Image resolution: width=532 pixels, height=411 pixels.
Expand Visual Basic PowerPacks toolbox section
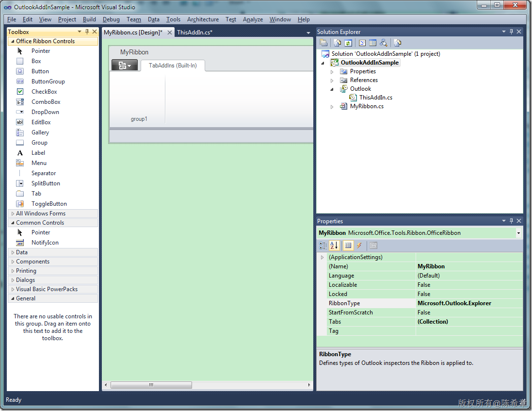13,289
